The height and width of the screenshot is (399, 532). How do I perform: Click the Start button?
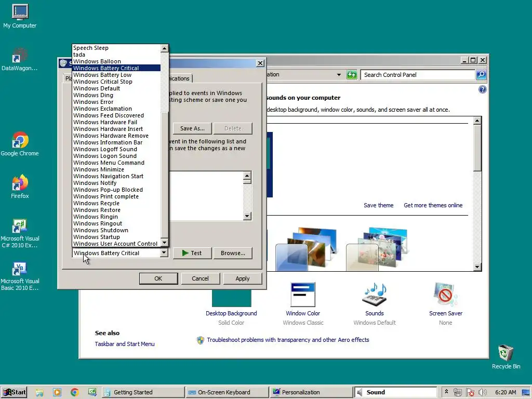pyautogui.click(x=14, y=392)
